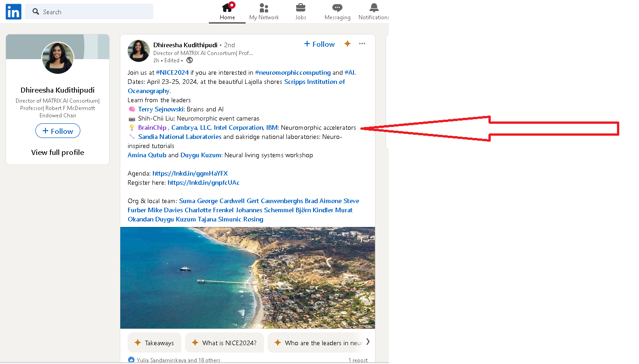This screenshot has width=639, height=364.
Task: Open the #neuromorphiccomputing hashtag
Action: pyautogui.click(x=293, y=72)
